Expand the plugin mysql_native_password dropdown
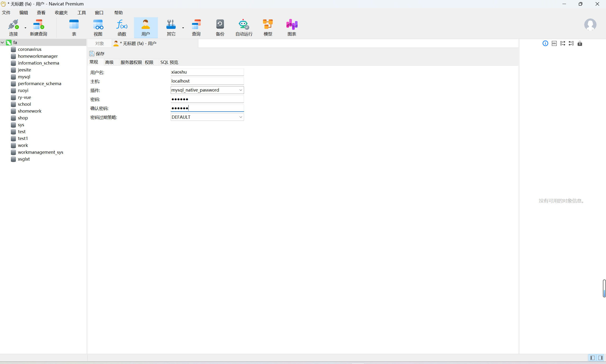606x364 pixels. (241, 90)
